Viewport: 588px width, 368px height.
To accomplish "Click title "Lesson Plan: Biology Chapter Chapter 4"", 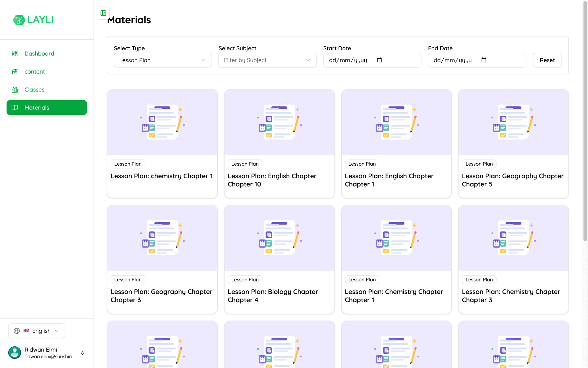I will 273,296.
